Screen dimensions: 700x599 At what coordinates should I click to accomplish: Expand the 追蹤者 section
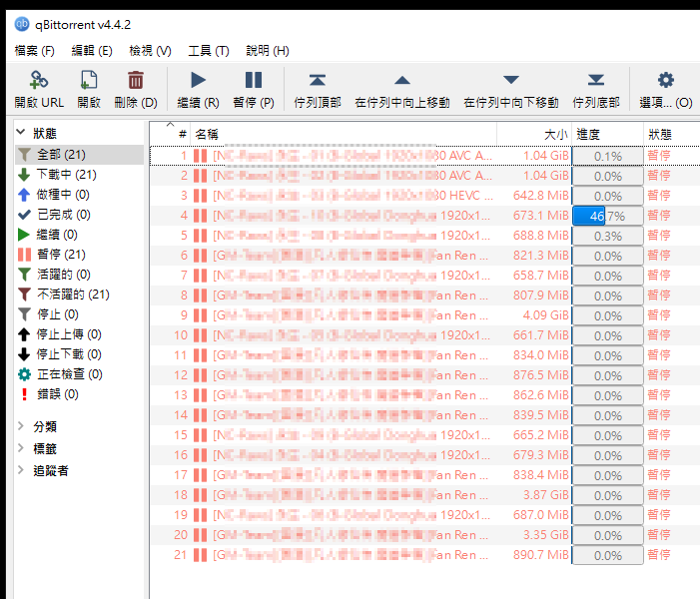[x=21, y=469]
